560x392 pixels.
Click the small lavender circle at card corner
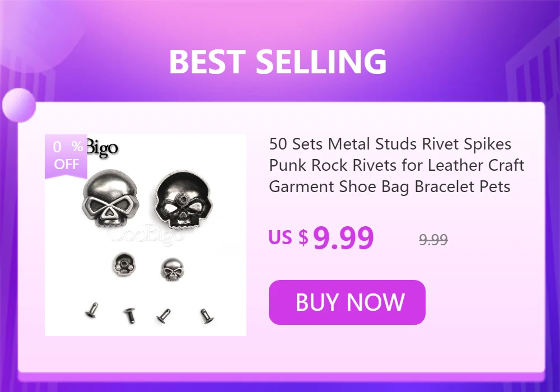coord(19,105)
